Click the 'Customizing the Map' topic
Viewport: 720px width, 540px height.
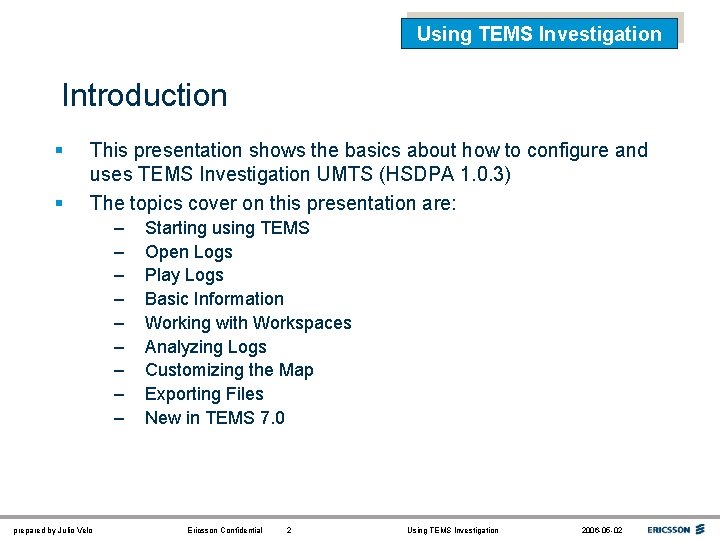coord(229,370)
